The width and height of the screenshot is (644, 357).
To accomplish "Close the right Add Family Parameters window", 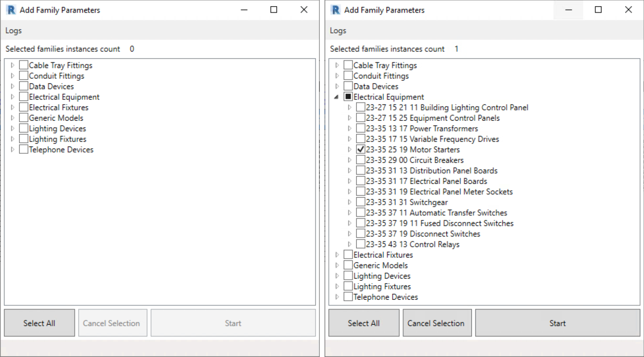I will pyautogui.click(x=628, y=10).
